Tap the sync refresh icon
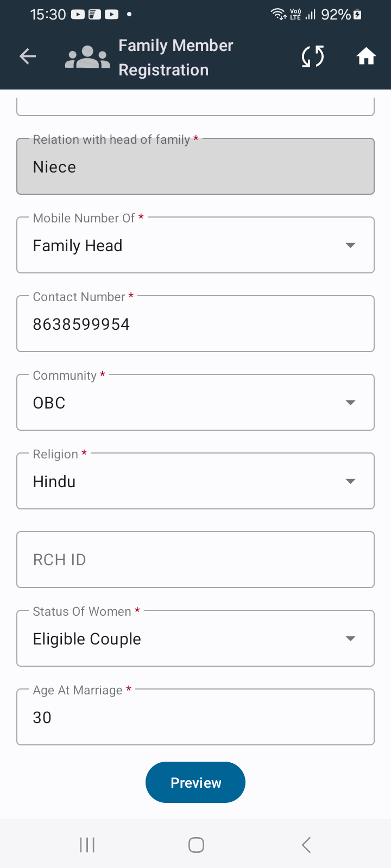Screen dimensions: 391x868 click(313, 56)
